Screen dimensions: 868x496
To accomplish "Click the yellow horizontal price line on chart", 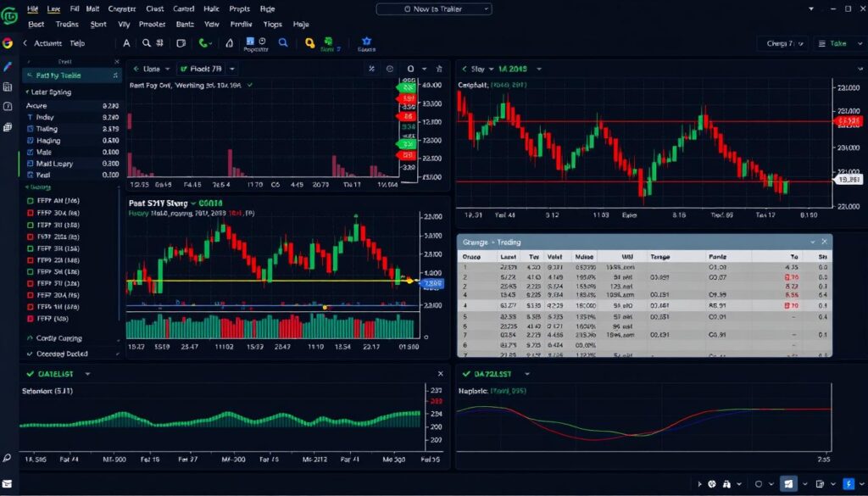I will (x=254, y=281).
